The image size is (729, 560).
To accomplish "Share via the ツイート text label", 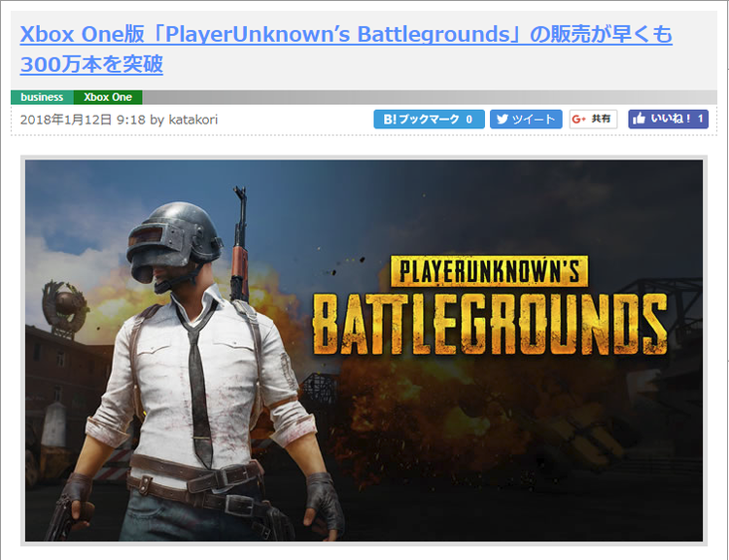I will 534,120.
